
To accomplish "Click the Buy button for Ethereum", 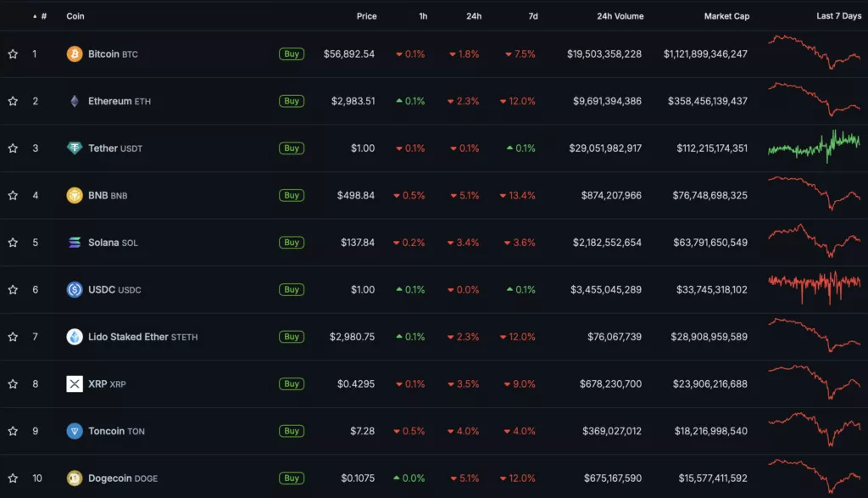I will click(x=292, y=101).
